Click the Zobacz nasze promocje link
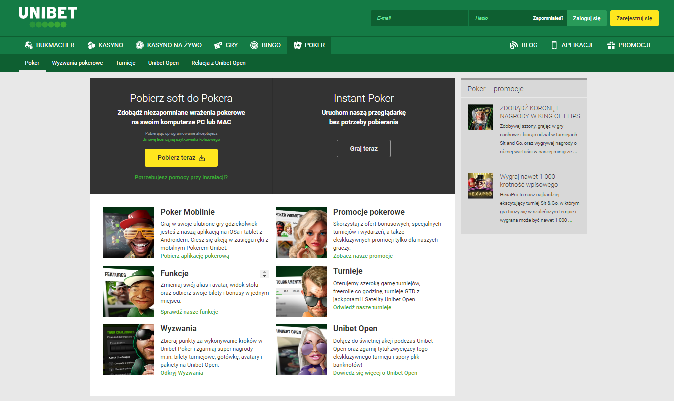 tap(363, 256)
